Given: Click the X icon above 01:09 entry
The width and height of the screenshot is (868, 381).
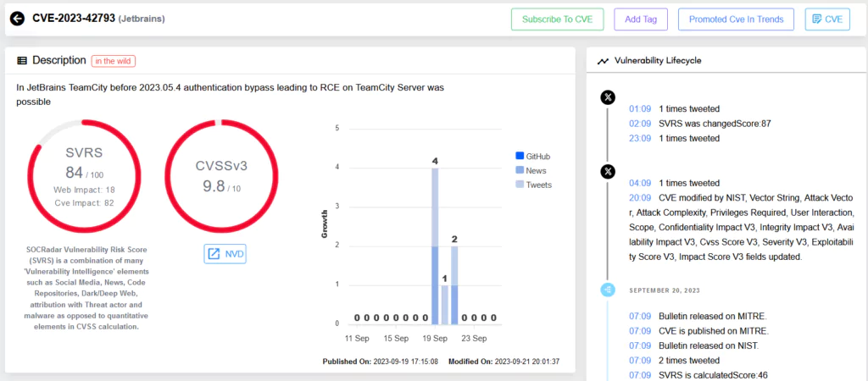Looking at the screenshot, I should [x=608, y=98].
